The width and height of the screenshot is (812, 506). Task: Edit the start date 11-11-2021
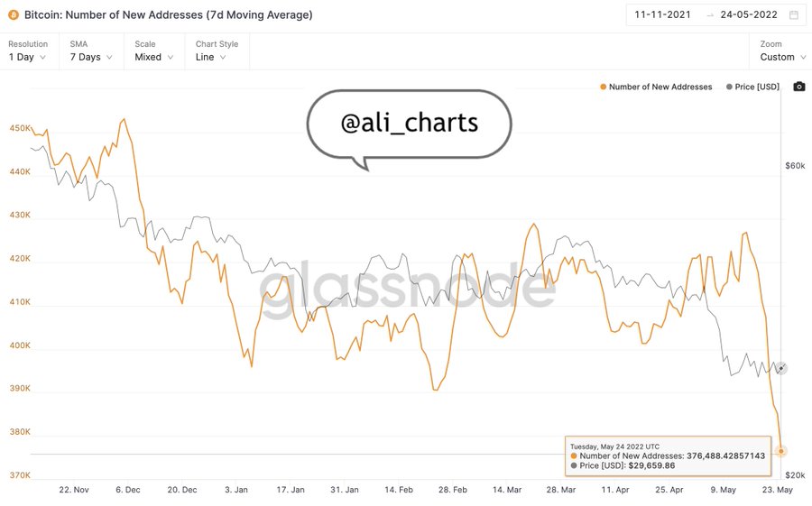[663, 15]
